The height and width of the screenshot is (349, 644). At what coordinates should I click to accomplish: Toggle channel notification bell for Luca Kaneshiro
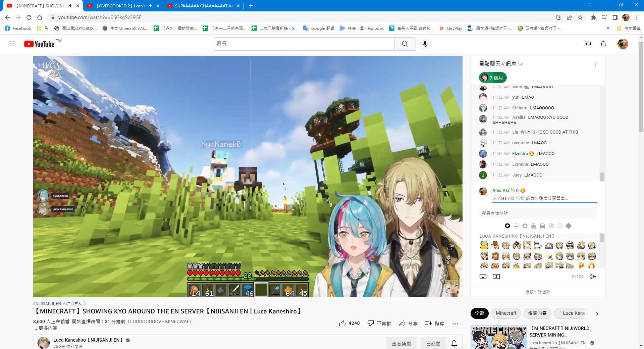pyautogui.click(x=454, y=343)
